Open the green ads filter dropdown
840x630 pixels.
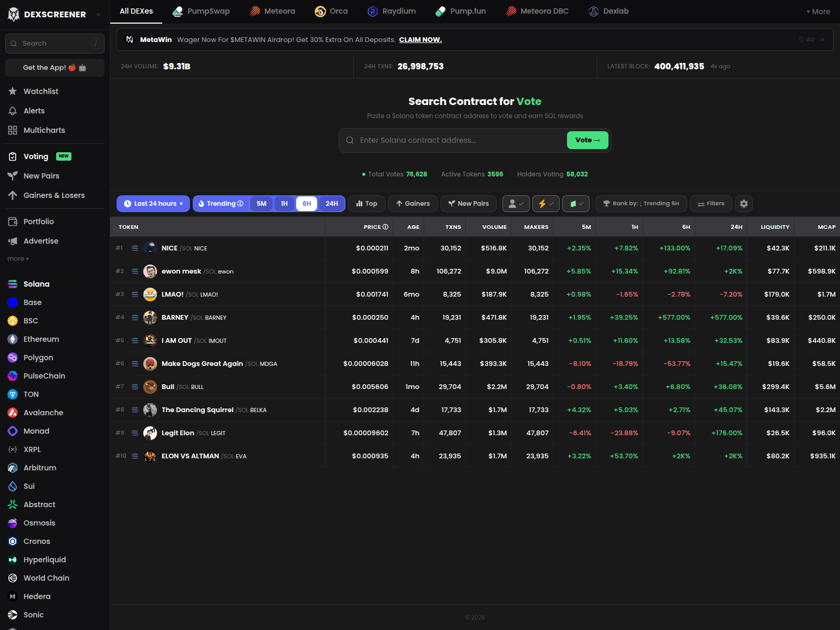(x=576, y=204)
